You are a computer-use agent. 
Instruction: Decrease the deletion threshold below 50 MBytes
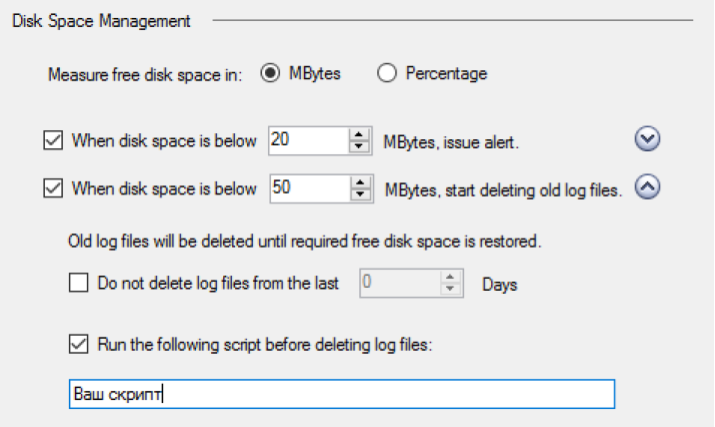[358, 193]
